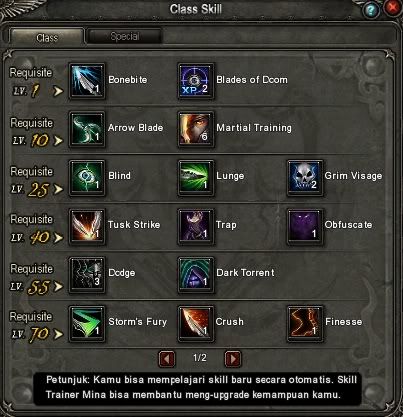Go to previous skill page arrow
The width and height of the screenshot is (403, 417).
coord(167,359)
